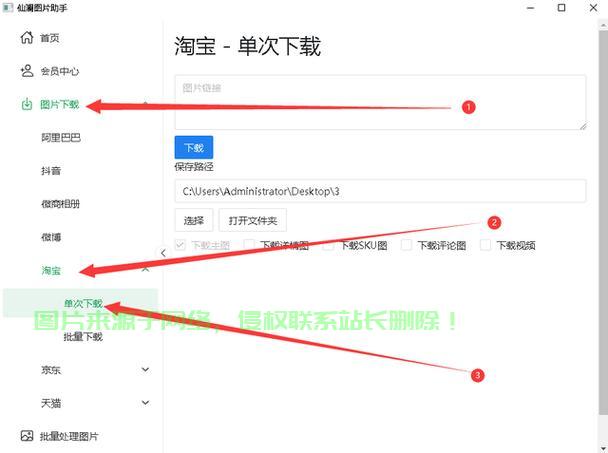
Task: Click the batch image processing icon
Action: [x=27, y=436]
